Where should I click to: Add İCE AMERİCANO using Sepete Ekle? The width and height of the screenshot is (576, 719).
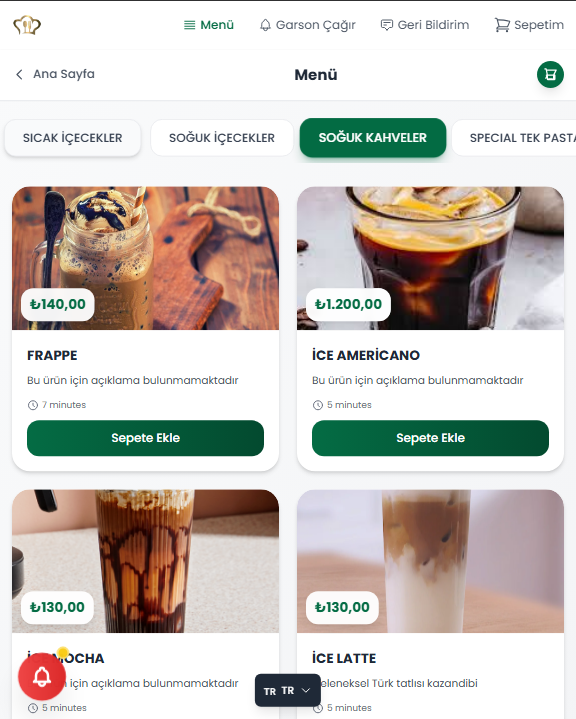pyautogui.click(x=430, y=438)
